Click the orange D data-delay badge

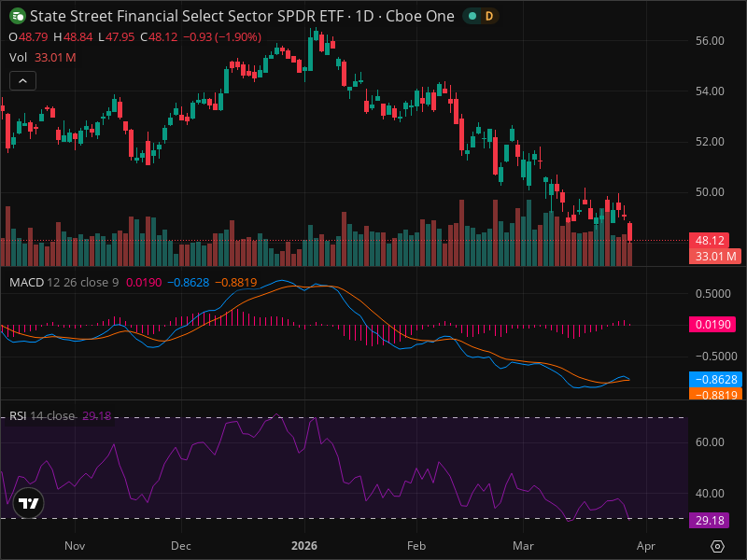488,16
